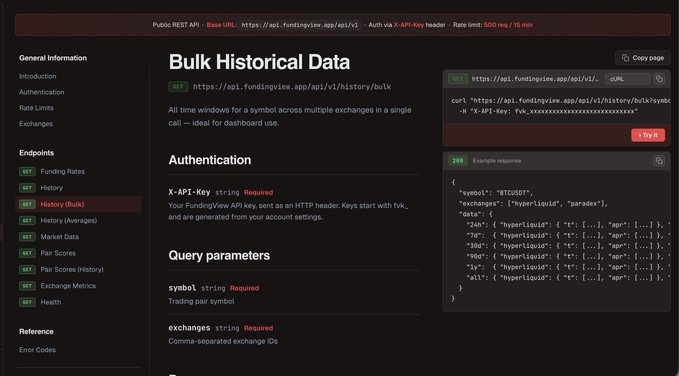Copy the cURL request snippet icon
This screenshot has height=376, width=679.
(x=659, y=79)
